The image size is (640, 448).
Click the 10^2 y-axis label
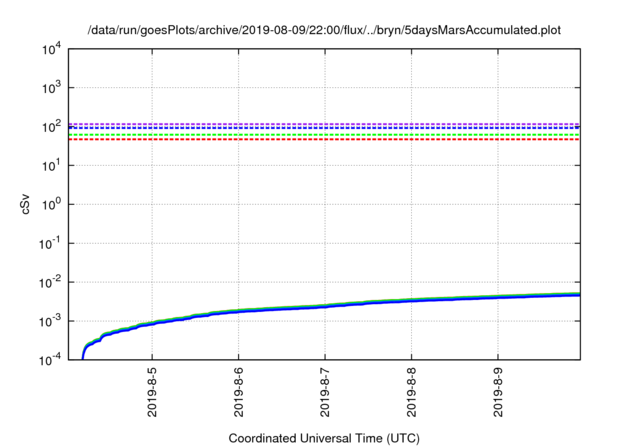(52, 126)
